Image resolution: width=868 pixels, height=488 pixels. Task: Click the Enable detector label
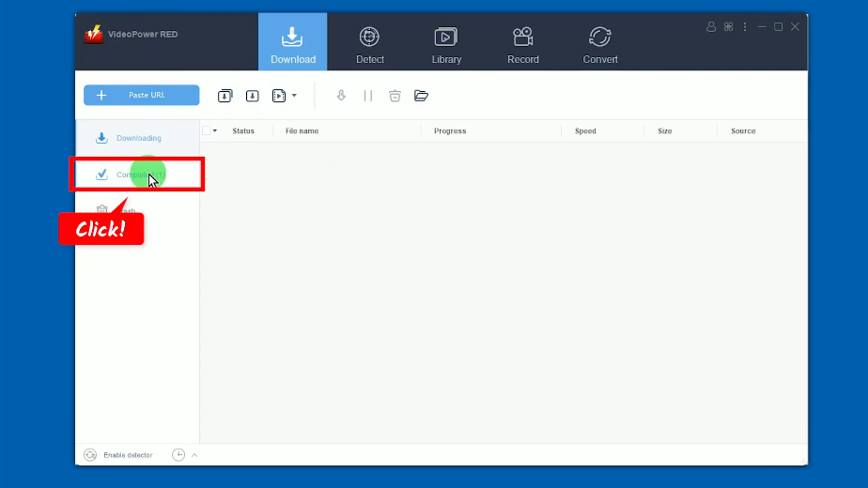click(128, 455)
